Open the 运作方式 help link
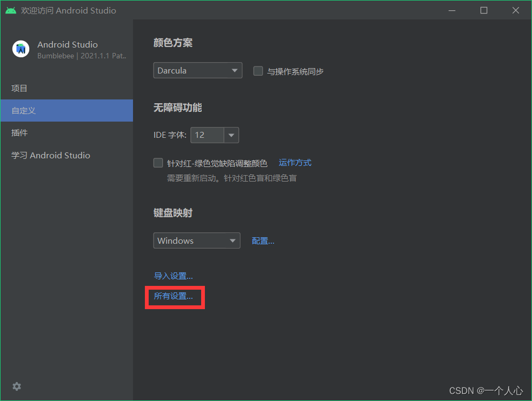 point(295,162)
